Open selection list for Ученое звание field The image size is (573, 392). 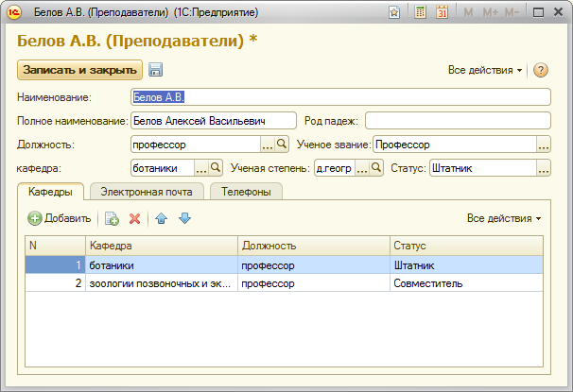pos(544,145)
